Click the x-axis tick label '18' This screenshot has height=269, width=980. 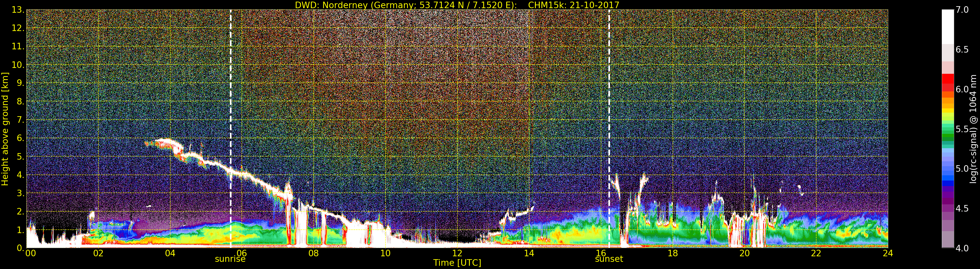click(673, 253)
